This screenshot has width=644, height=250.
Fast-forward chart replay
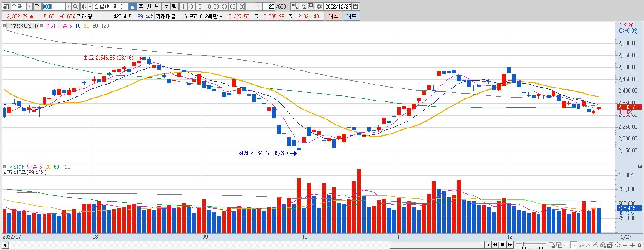[510, 245]
